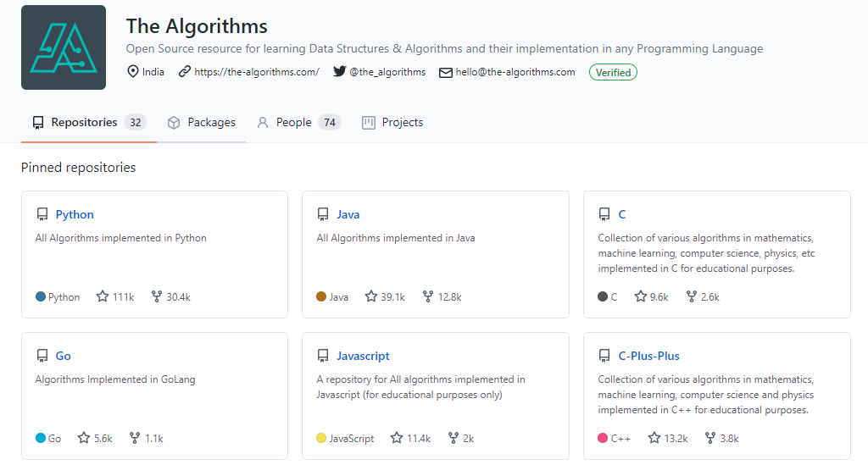The image size is (868, 476).
Task: Switch to the Repositories tab
Action: (x=89, y=122)
